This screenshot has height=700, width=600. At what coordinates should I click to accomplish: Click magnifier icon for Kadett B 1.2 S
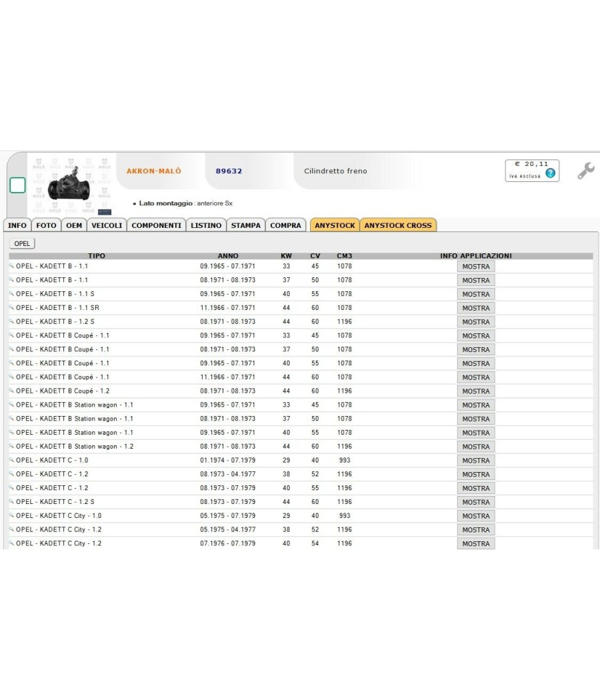[x=11, y=321]
